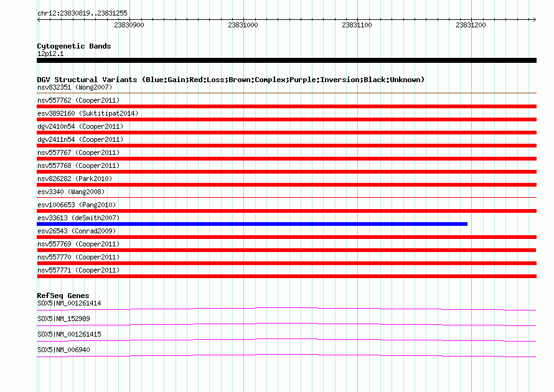Click the red bar under nsv557771
Image resolution: width=554 pixels, height=392 pixels.
[286, 276]
